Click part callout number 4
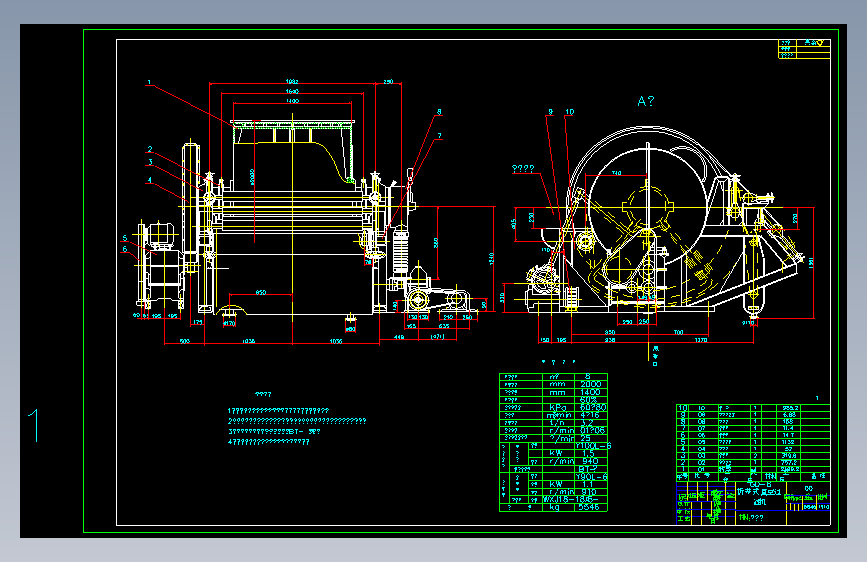 pyautogui.click(x=149, y=180)
